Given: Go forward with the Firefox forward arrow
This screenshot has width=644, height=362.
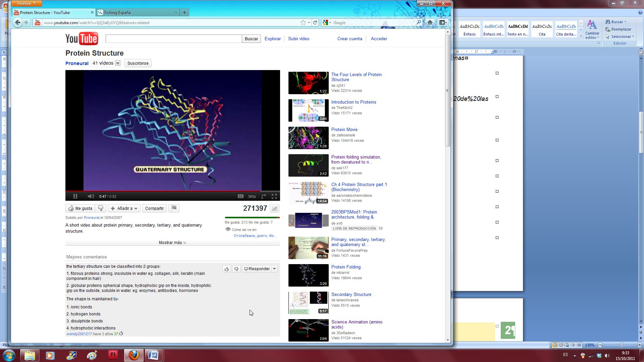Looking at the screenshot, I should click(26, 23).
